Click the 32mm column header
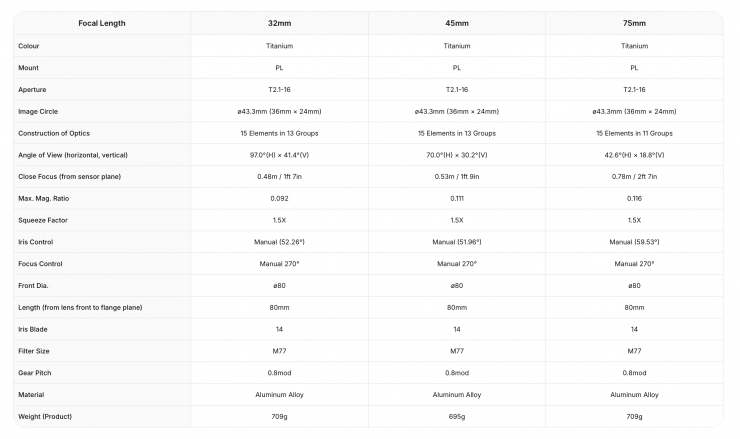740x439 pixels. (280, 23)
